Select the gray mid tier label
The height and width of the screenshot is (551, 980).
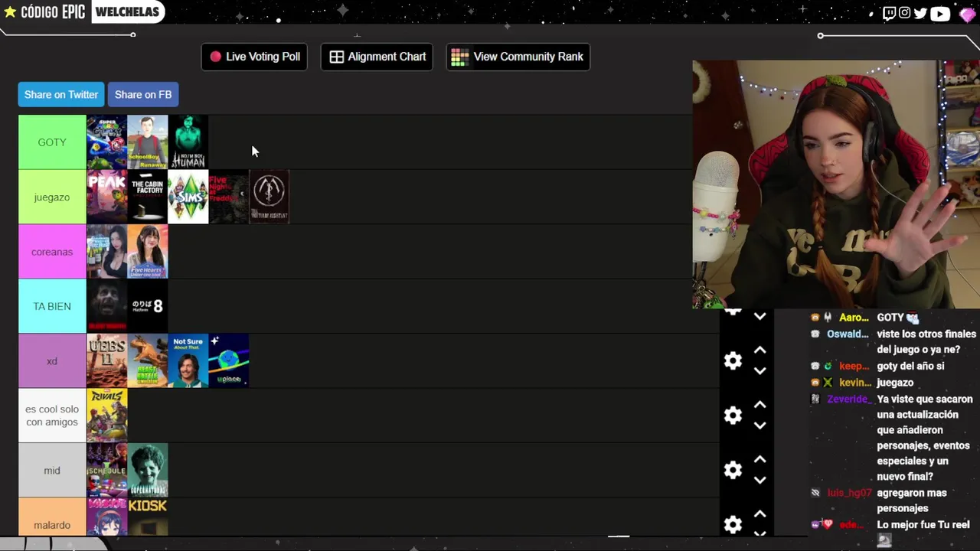pos(52,471)
